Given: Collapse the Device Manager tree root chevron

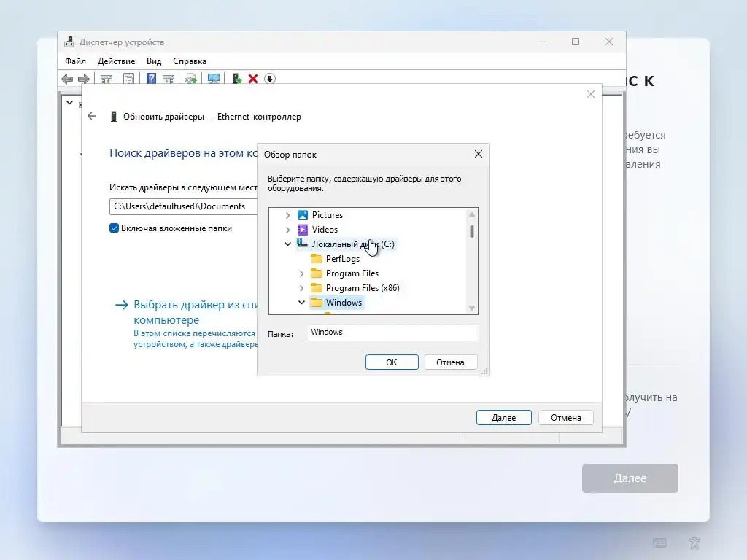Looking at the screenshot, I should (69, 102).
